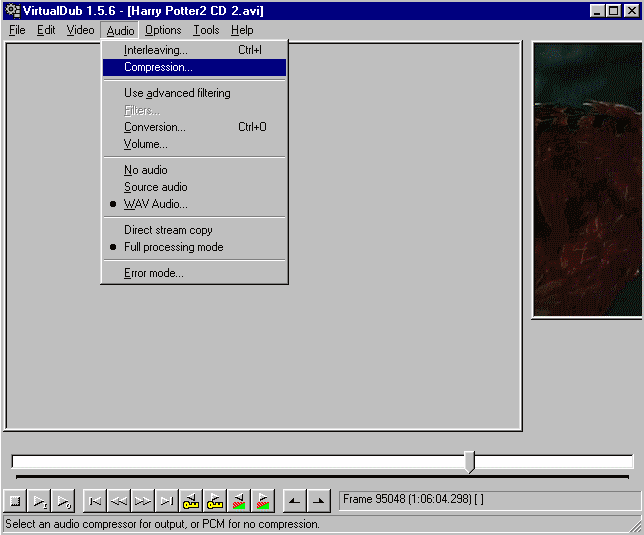The image size is (644, 535).
Task: Open the Video menu
Action: tap(80, 30)
